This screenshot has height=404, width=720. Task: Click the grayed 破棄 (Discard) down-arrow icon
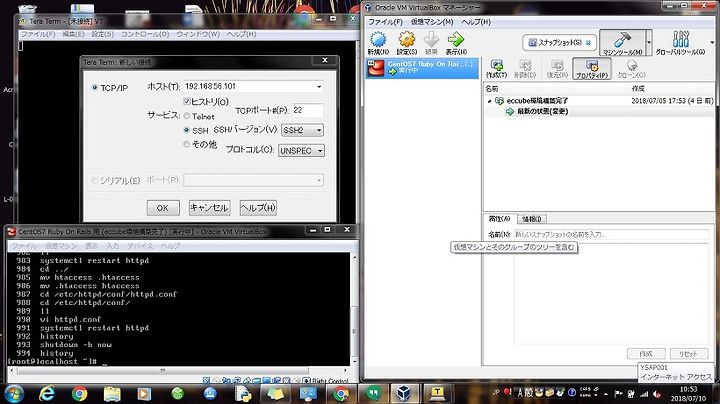pos(431,43)
